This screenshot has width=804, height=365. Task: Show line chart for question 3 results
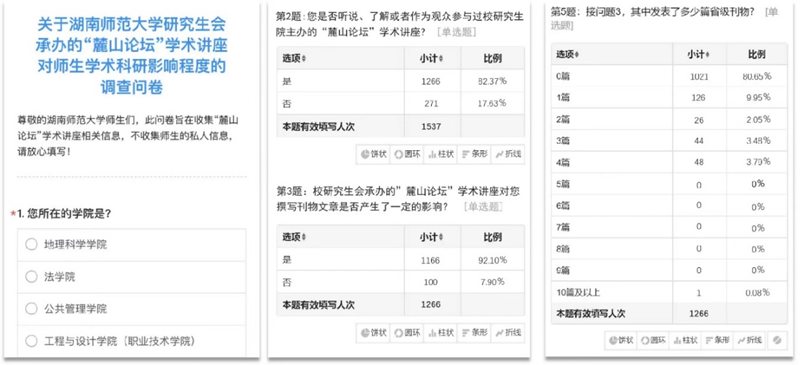click(x=507, y=333)
